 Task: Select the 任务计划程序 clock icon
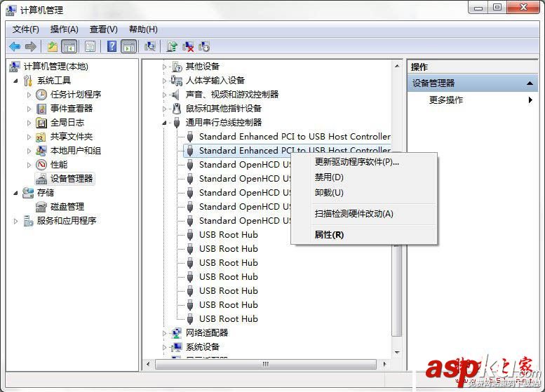41,95
